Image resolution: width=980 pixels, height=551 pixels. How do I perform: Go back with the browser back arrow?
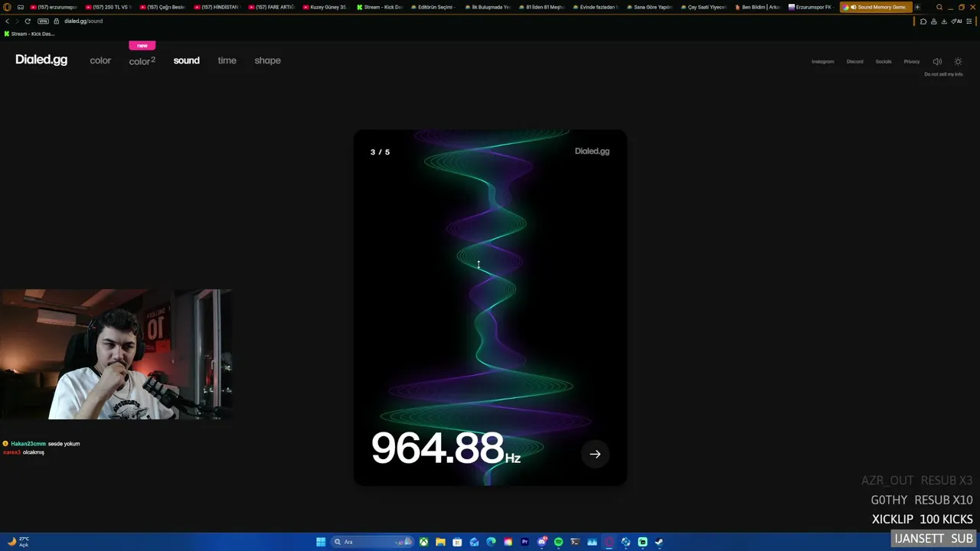click(x=8, y=21)
